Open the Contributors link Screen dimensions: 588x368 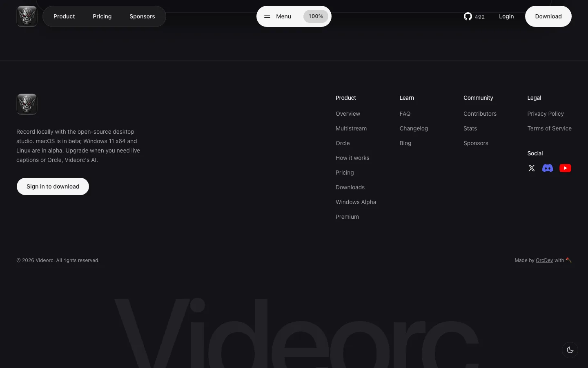click(480, 114)
